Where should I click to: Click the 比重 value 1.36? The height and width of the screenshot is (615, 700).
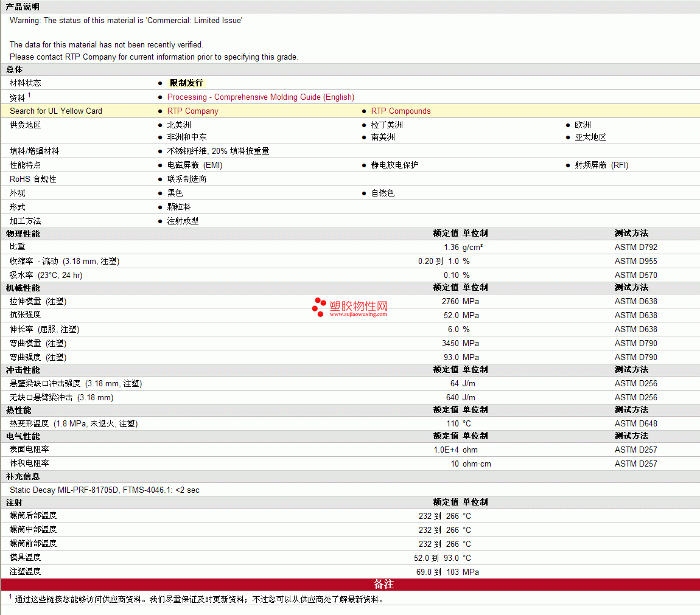(x=451, y=247)
